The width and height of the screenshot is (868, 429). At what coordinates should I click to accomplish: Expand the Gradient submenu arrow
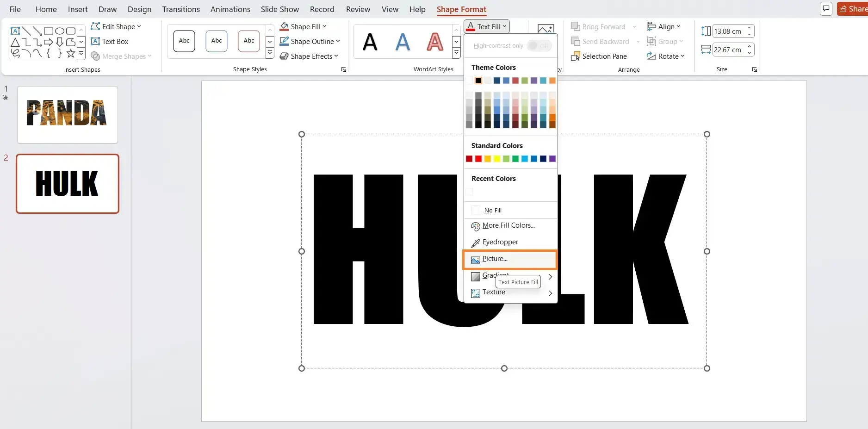coord(550,276)
